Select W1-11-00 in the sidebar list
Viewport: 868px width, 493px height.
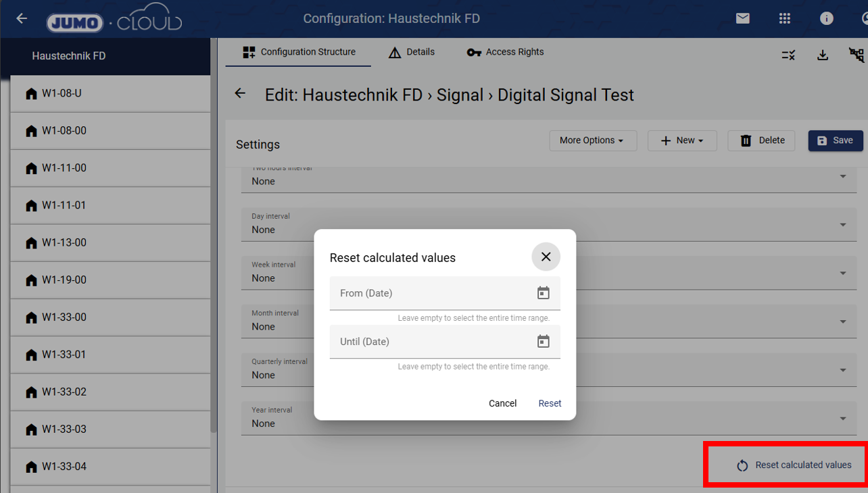64,168
